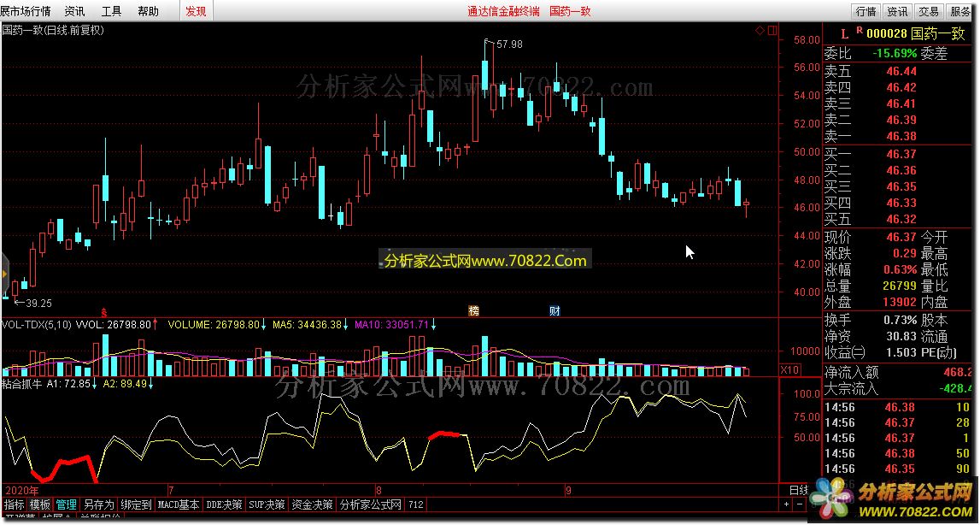Image resolution: width=980 pixels, height=525 pixels.
Task: Open the 工具 menu
Action: [x=111, y=11]
